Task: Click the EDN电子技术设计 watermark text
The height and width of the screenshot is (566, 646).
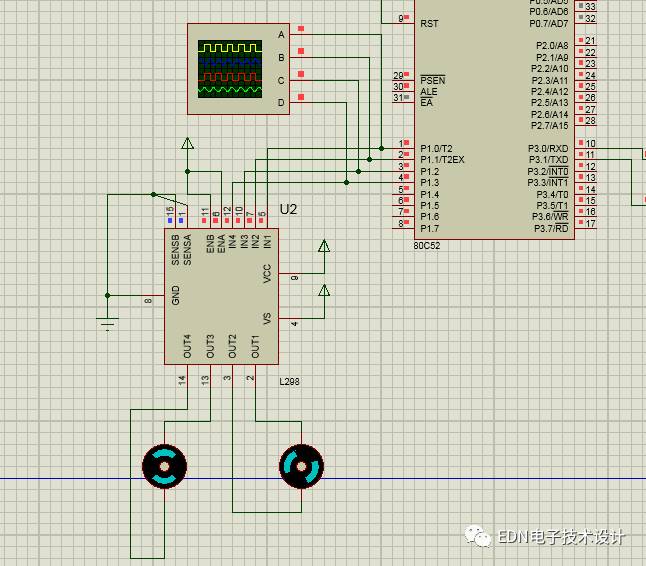Action: (561, 538)
